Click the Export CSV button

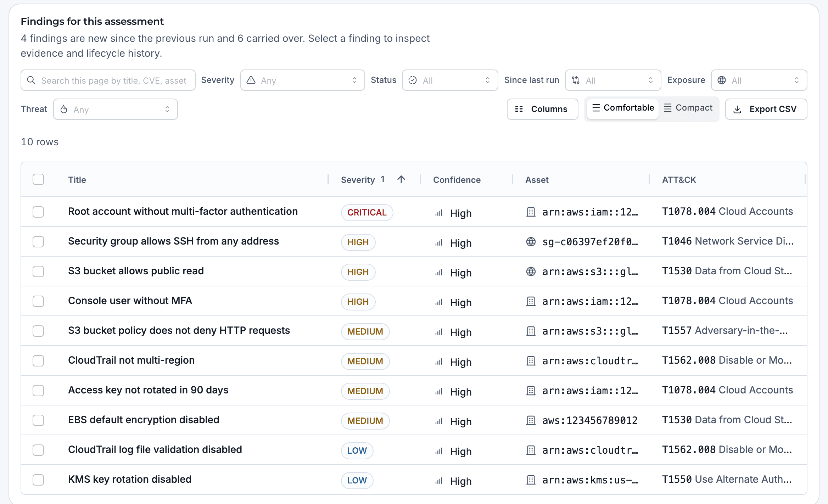[x=766, y=109]
